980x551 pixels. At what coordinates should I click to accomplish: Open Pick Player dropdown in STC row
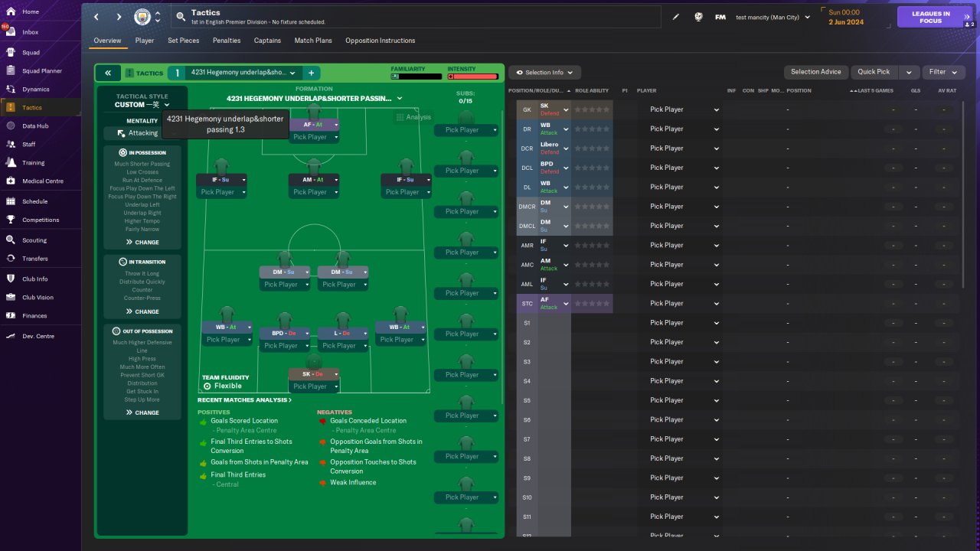click(684, 303)
